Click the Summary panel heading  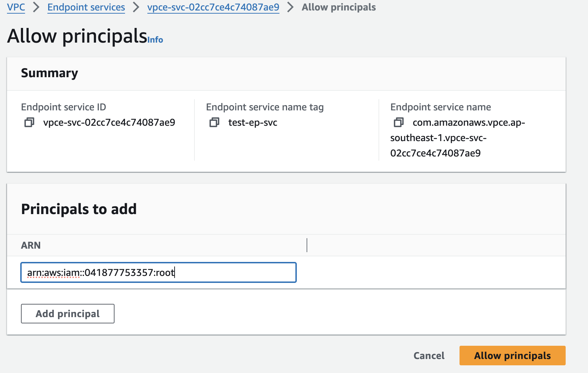pyautogui.click(x=50, y=73)
